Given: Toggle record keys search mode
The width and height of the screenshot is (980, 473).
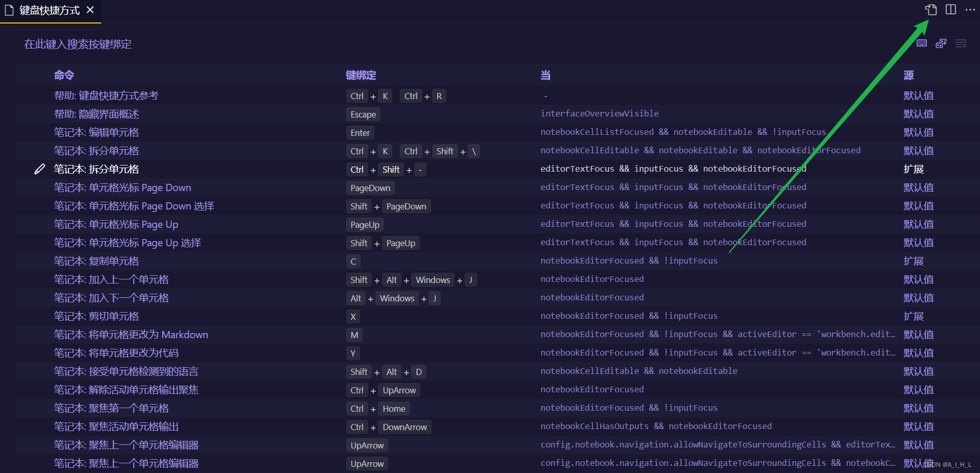Looking at the screenshot, I should [x=922, y=43].
